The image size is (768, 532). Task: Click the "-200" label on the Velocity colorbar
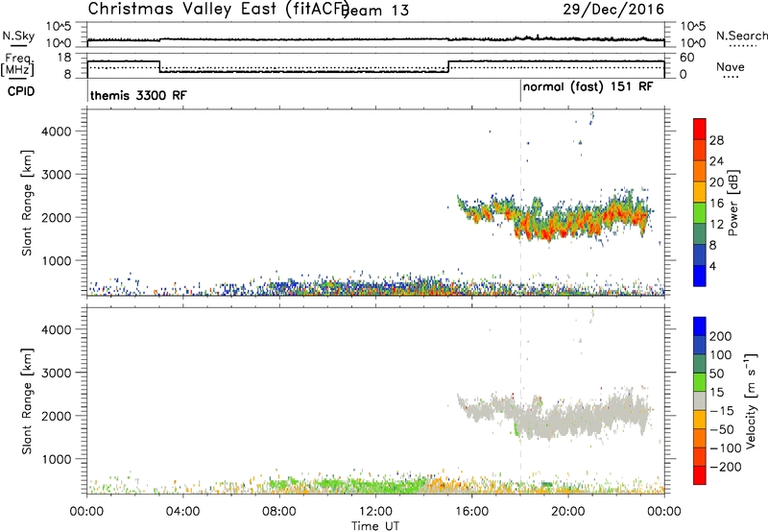point(726,467)
